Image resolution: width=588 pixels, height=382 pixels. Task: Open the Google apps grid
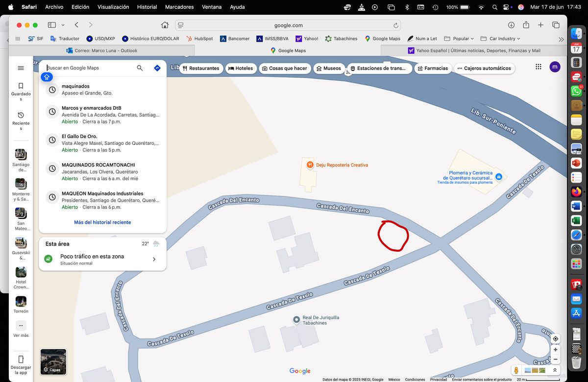click(x=538, y=67)
